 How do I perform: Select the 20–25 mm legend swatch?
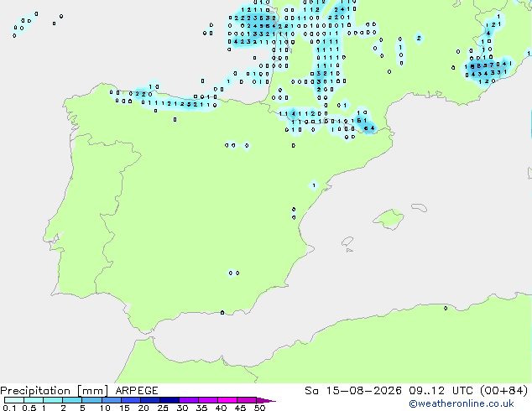pos(150,400)
